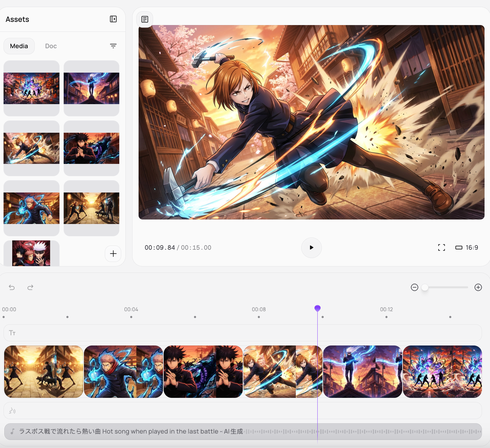490x448 pixels.
Task: Switch to the Doc tab
Action: [51, 46]
